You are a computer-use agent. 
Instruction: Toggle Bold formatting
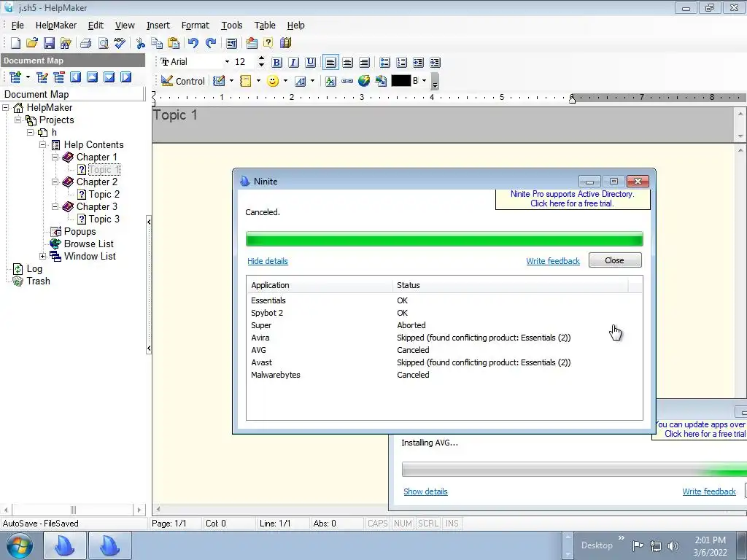coord(276,63)
